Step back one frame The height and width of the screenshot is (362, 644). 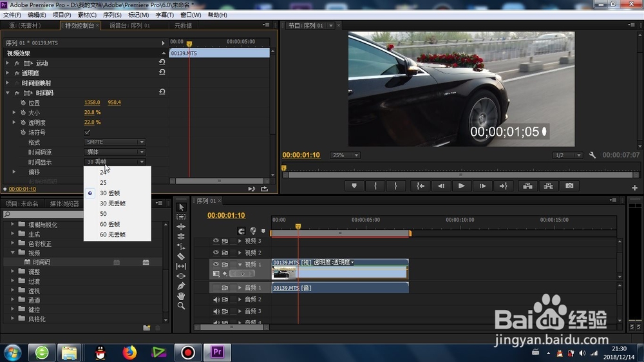pyautogui.click(x=441, y=186)
